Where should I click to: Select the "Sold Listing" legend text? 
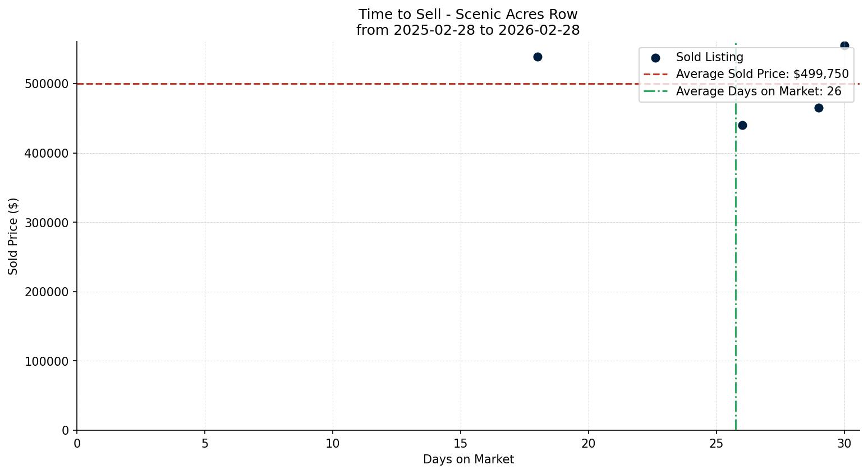coord(709,57)
